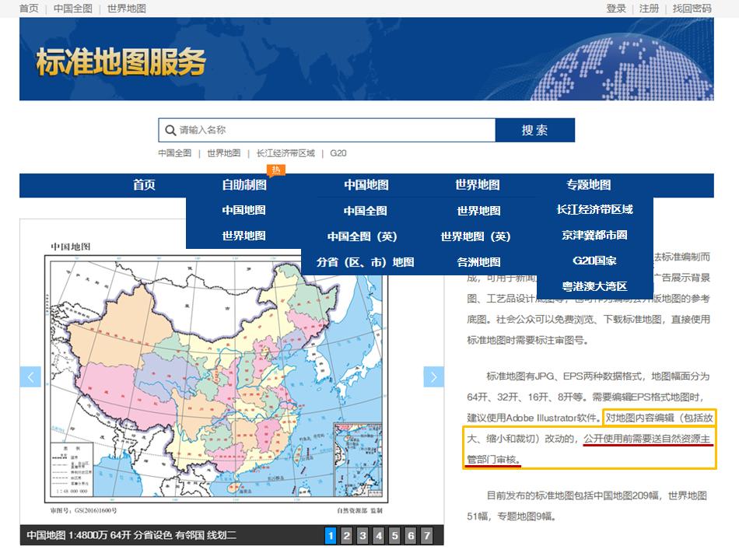Viewport: 739px width, 560px height.
Task: Click the next arrow on map carousel
Action: (x=433, y=376)
